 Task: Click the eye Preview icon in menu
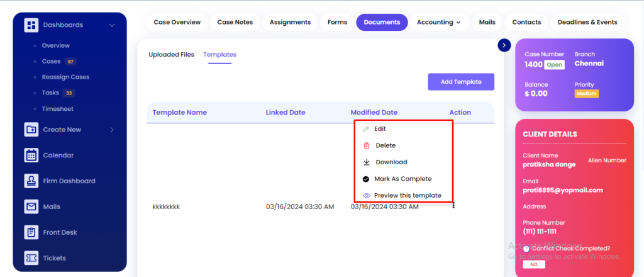pos(367,196)
